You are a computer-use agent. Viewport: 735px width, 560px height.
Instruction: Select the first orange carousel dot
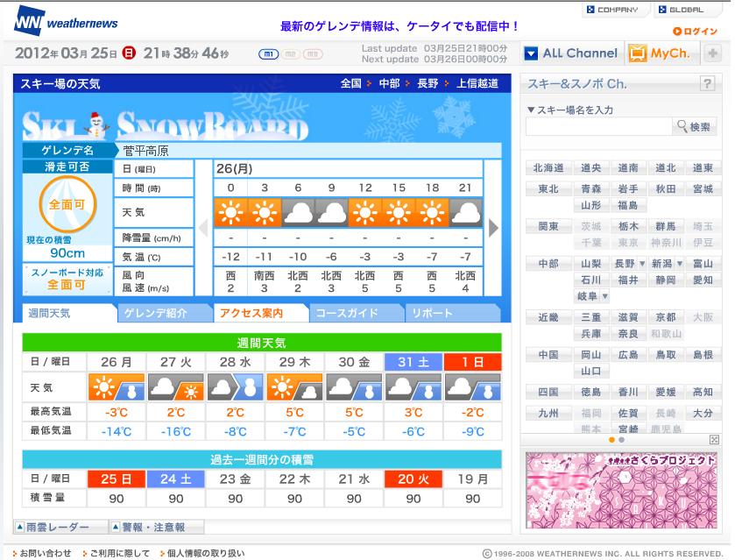[611, 440]
